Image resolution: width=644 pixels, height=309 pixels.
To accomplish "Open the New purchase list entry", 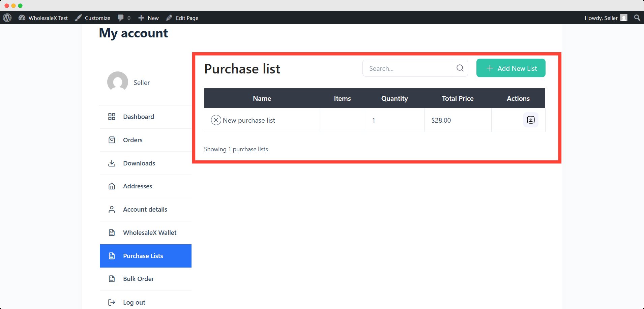I will (249, 120).
